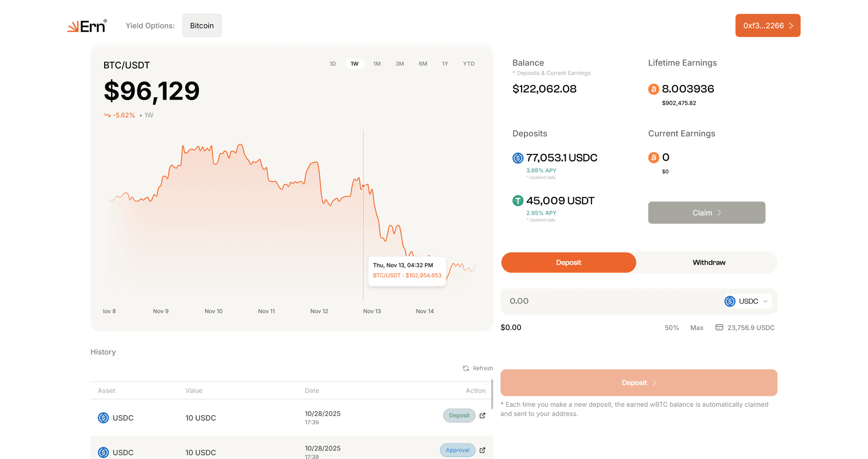This screenshot has height=459, width=868.
Task: Switch chart to 1M timeframe
Action: point(377,63)
